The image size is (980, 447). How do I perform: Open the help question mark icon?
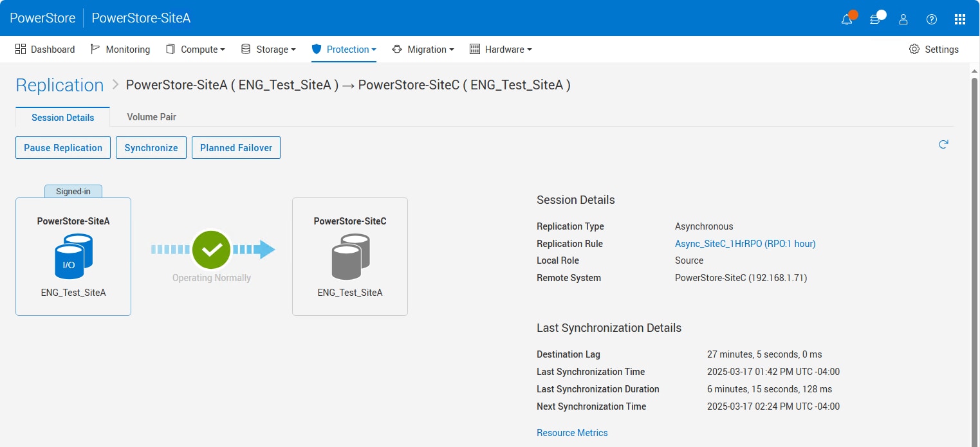pos(932,19)
